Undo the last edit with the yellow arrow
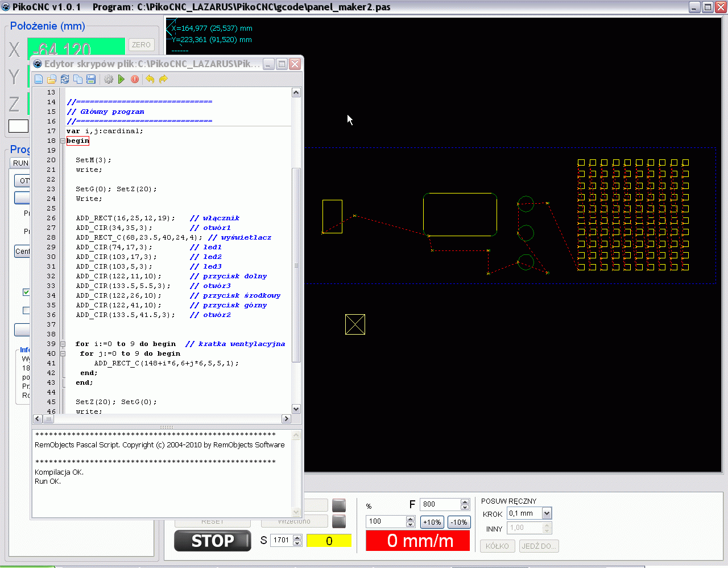This screenshot has width=728, height=568. point(150,79)
